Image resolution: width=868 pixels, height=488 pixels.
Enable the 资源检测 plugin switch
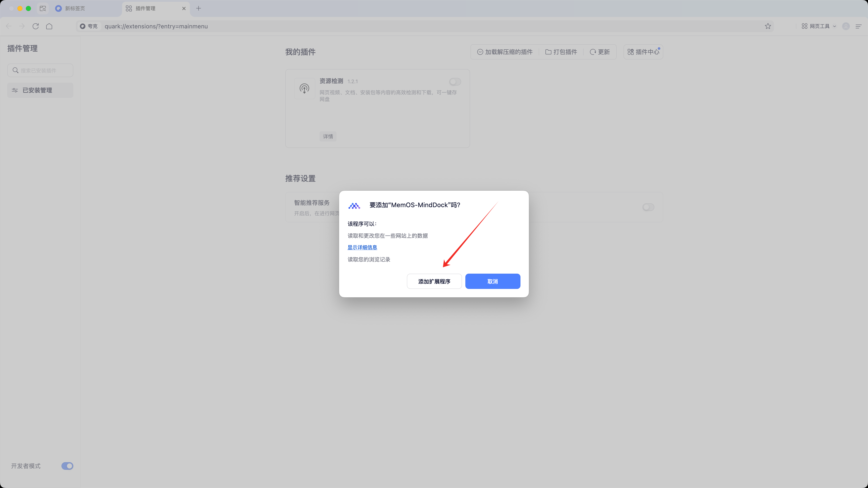click(x=455, y=82)
